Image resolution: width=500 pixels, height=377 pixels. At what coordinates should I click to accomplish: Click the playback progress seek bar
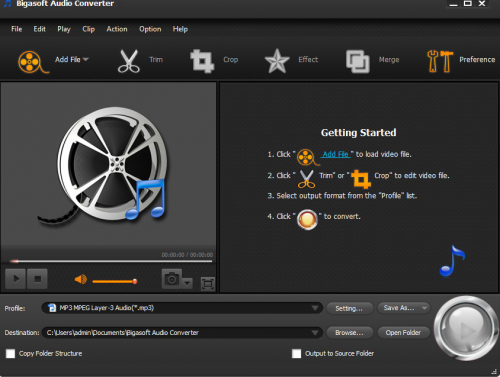click(111, 261)
